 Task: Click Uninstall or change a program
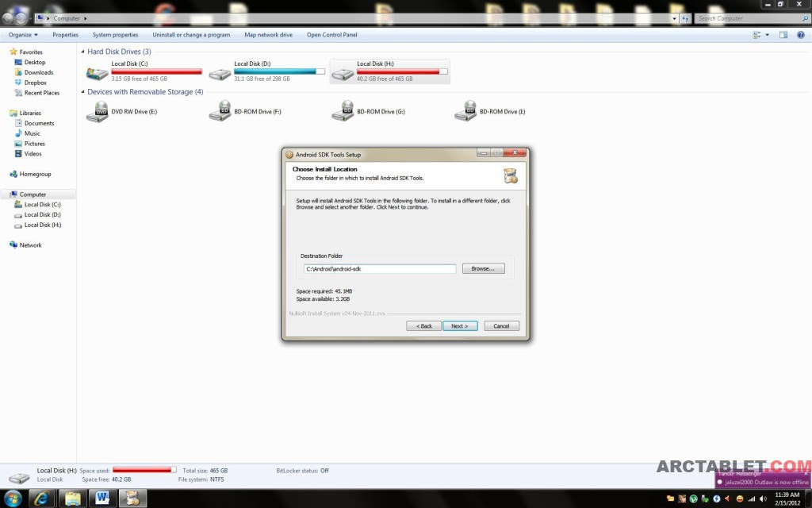click(191, 35)
